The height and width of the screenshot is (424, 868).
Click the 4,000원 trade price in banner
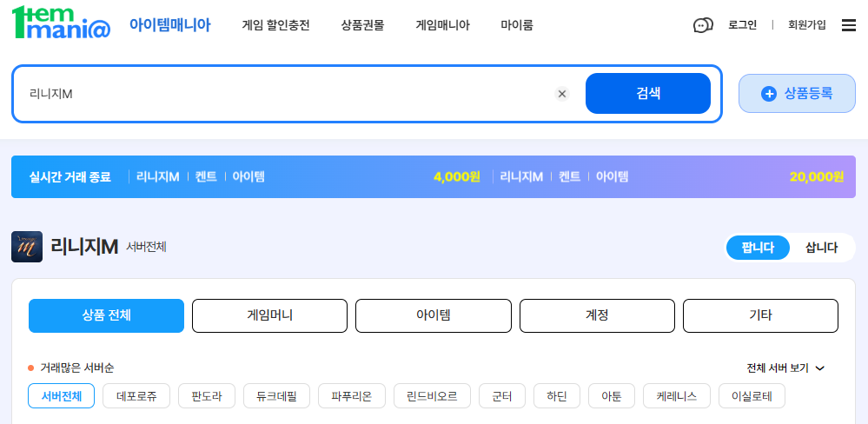coord(457,177)
